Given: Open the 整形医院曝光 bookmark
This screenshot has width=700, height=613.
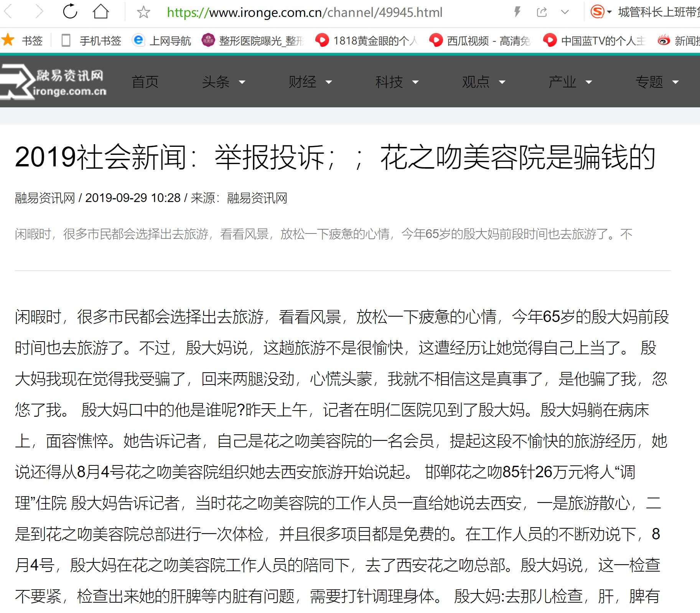Looking at the screenshot, I should pyautogui.click(x=261, y=41).
